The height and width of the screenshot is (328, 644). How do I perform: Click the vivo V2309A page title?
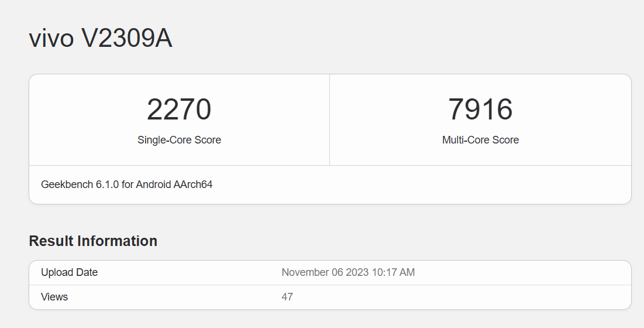click(101, 39)
